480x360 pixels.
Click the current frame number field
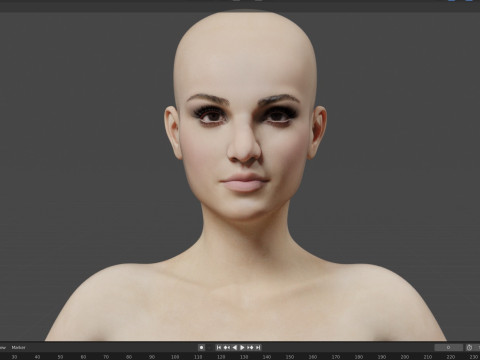tap(449, 347)
